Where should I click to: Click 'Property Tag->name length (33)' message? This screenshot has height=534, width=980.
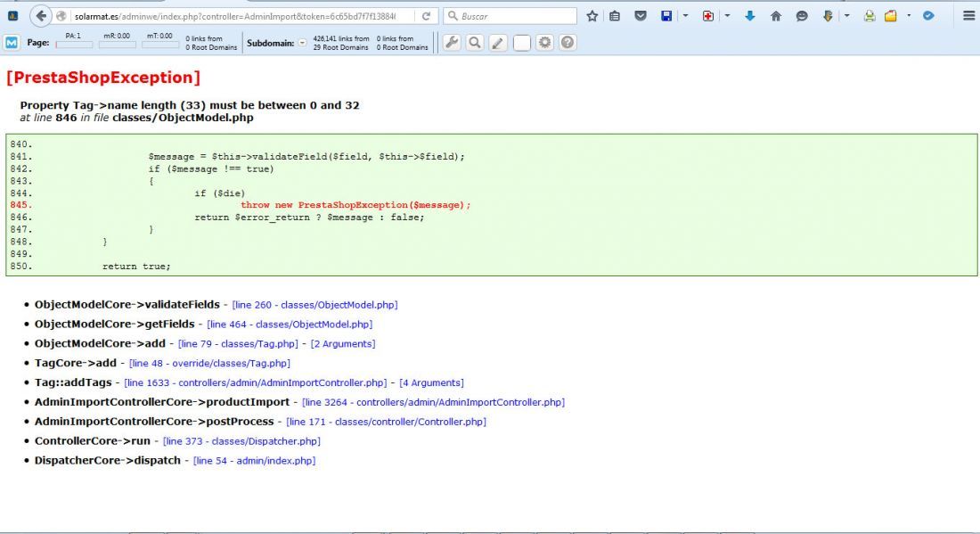click(190, 105)
